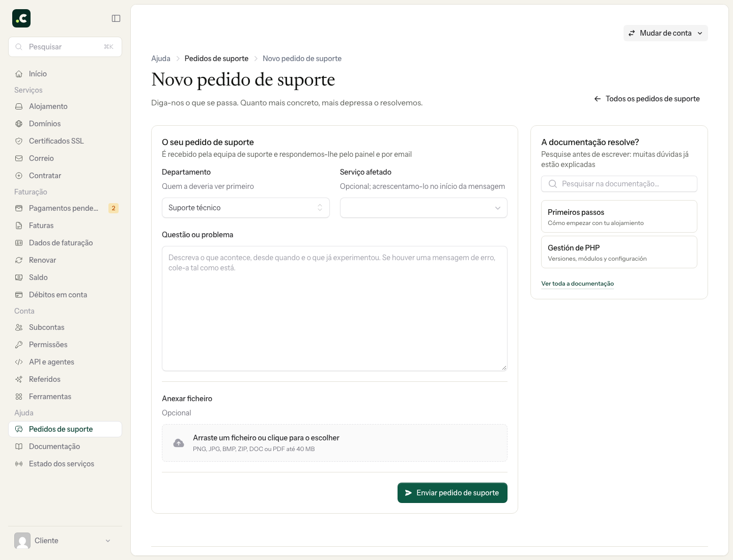Expand the Cliente account menu chevron
733x560 pixels.
click(x=108, y=541)
